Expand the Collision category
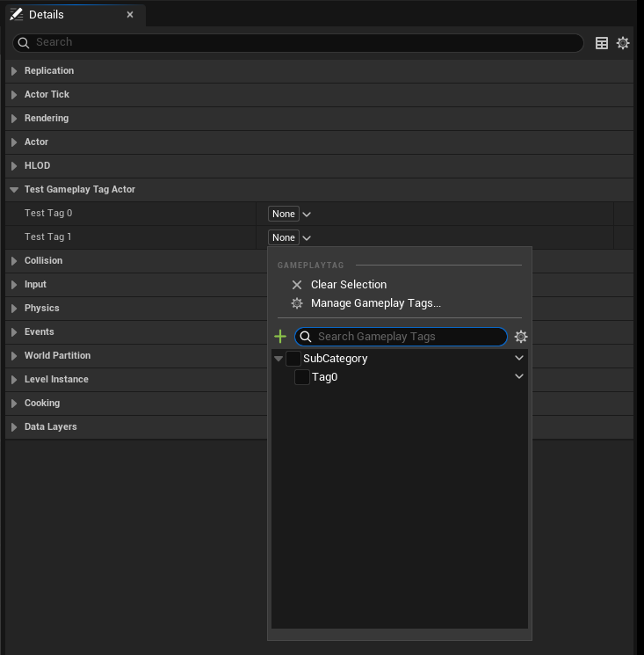 (14, 260)
